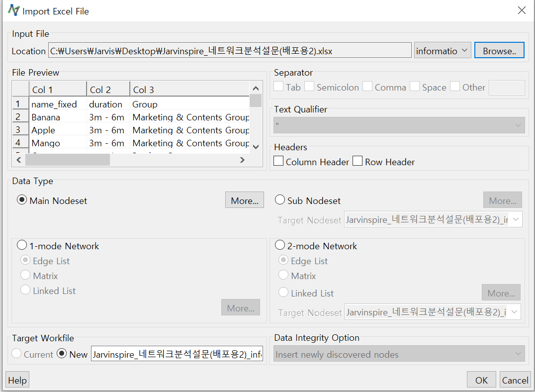Select Linked List under 2-mode Network

click(x=283, y=293)
